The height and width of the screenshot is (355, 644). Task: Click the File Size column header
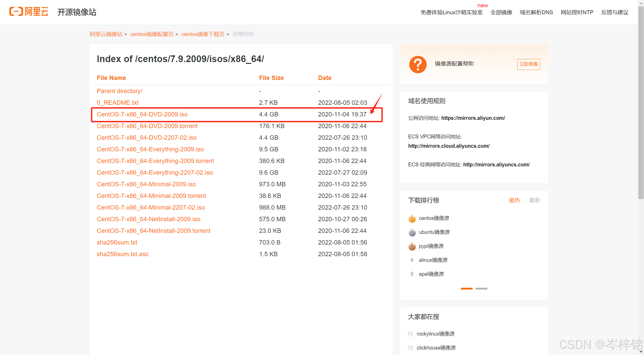[271, 78]
